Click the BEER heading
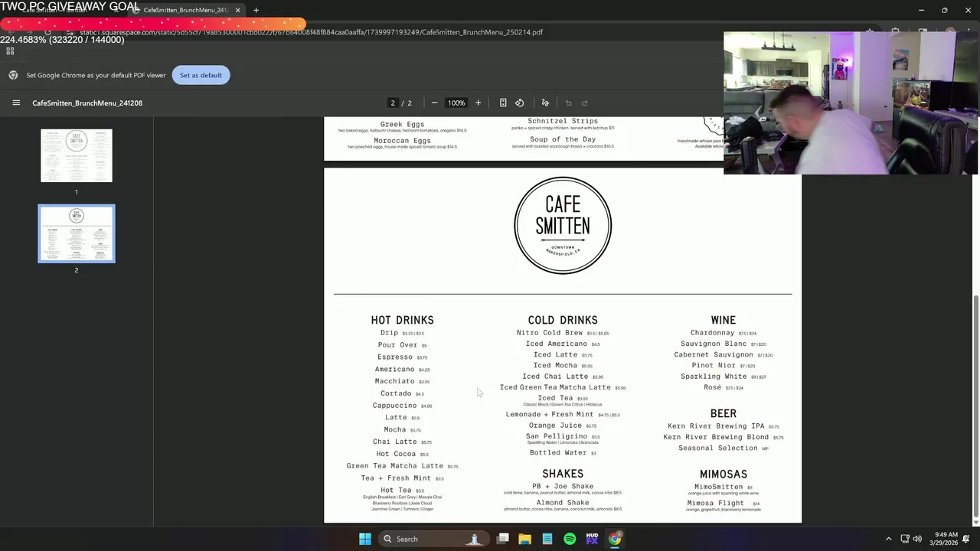This screenshot has width=980, height=551. (723, 413)
